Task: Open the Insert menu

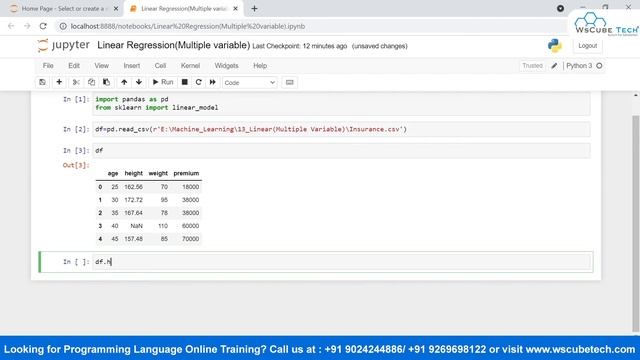Action: pos(131,66)
